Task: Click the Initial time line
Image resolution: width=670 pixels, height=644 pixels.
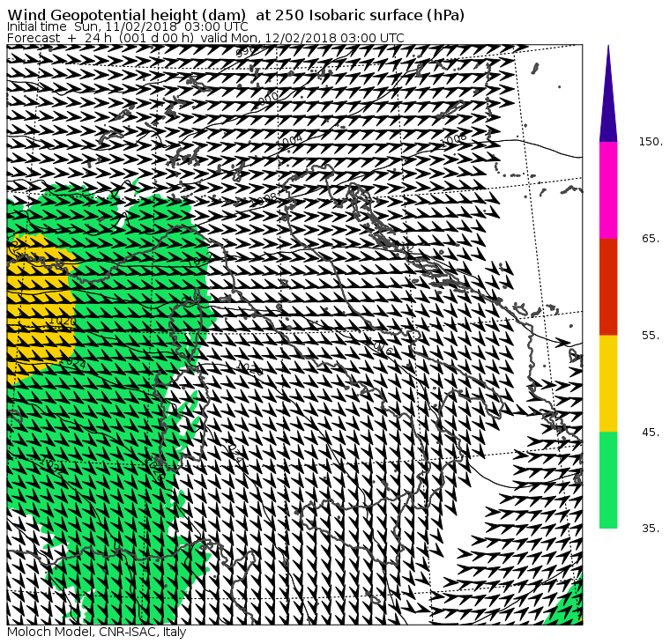Action: click(x=127, y=26)
